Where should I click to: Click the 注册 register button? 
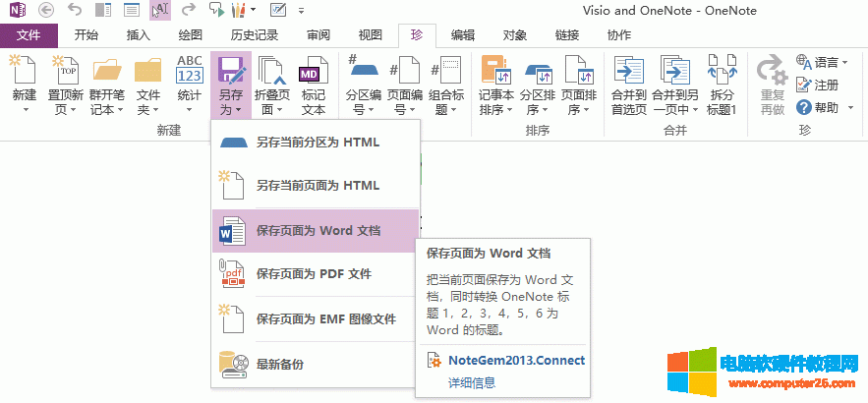tap(817, 85)
